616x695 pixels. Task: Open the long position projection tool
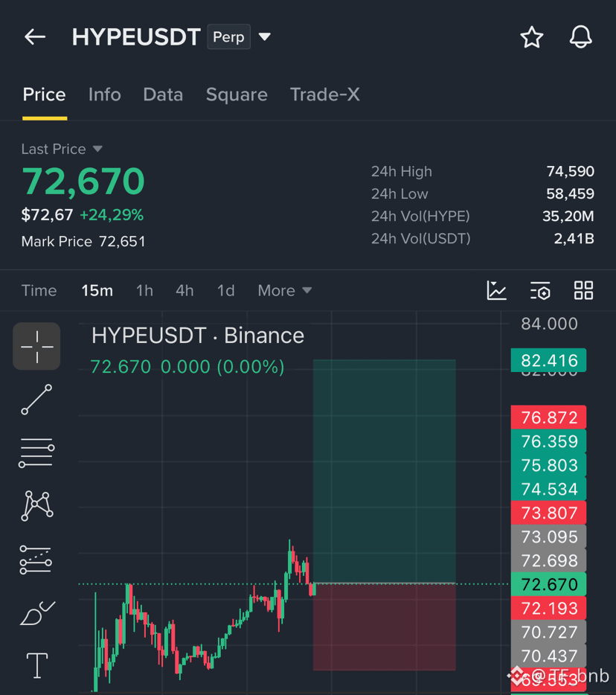(36, 560)
